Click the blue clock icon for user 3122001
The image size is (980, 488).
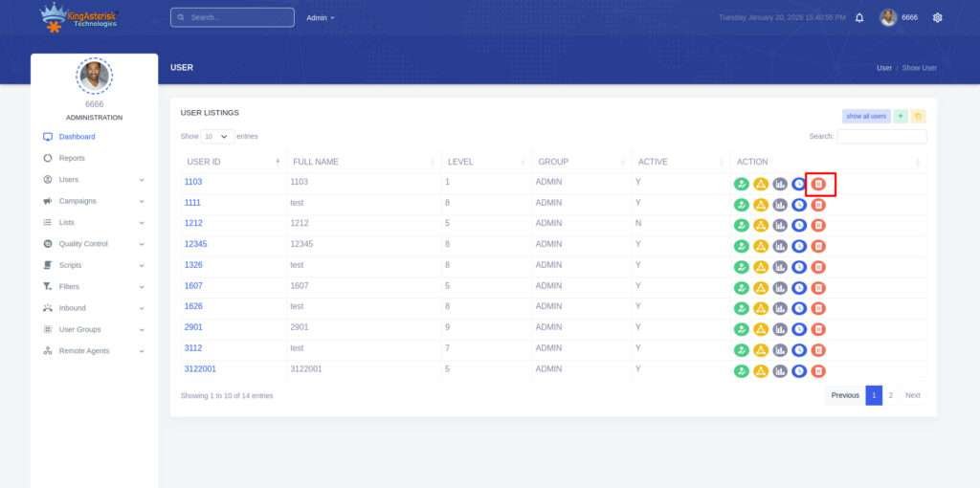pos(799,371)
